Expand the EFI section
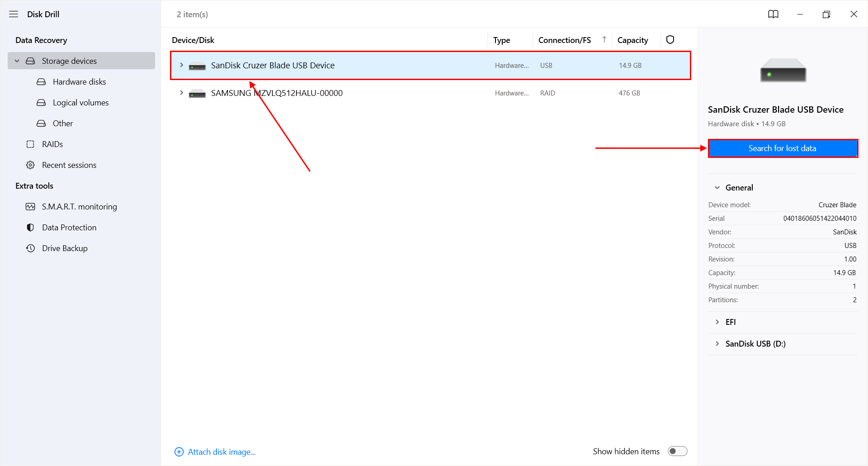The width and height of the screenshot is (868, 466). click(x=717, y=322)
